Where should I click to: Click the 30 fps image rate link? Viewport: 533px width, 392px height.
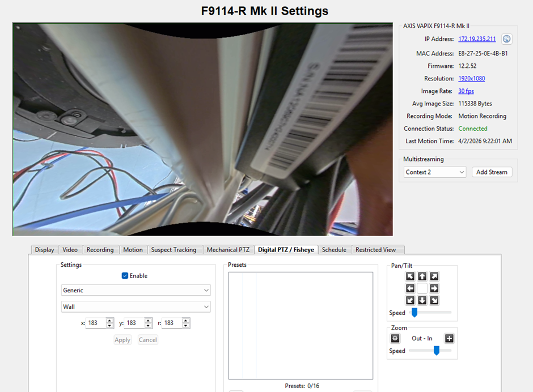pos(466,91)
